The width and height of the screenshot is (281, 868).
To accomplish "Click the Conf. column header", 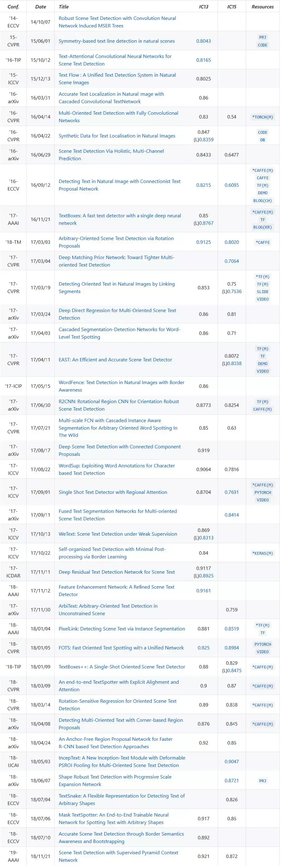I will coord(13,7).
